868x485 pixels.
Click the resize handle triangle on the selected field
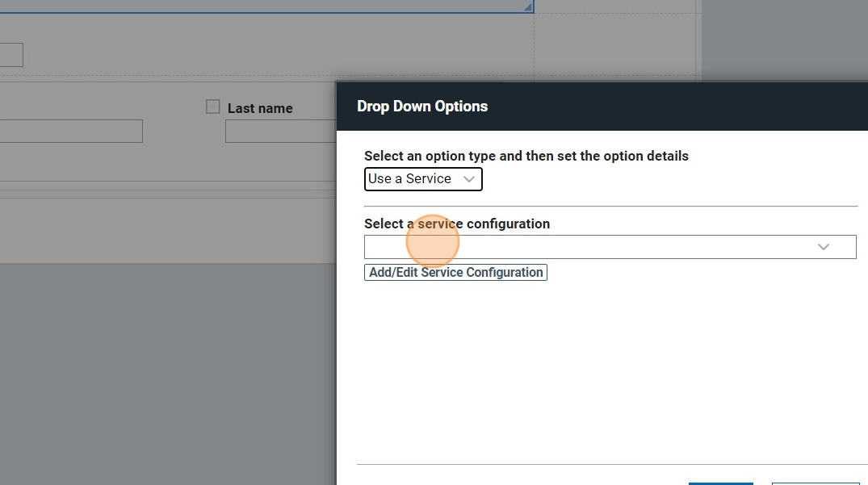(x=528, y=7)
